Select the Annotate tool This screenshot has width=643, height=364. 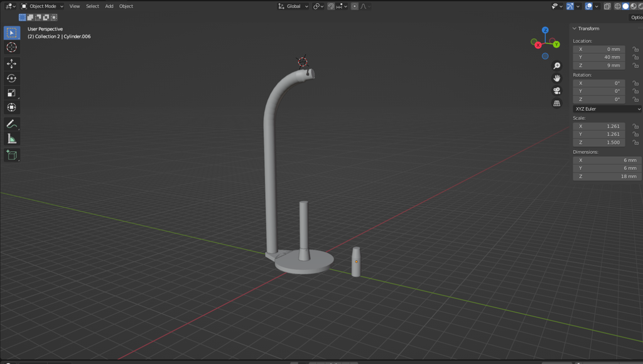tap(11, 124)
